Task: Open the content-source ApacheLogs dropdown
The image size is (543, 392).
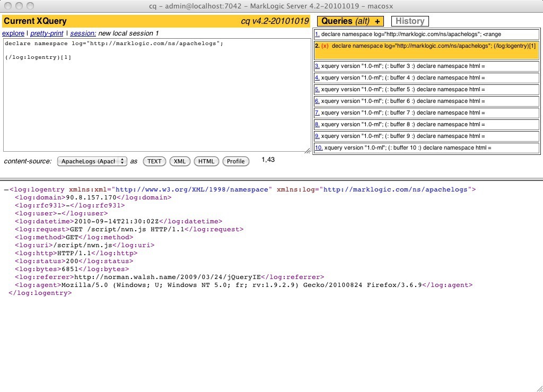Action: coord(92,161)
